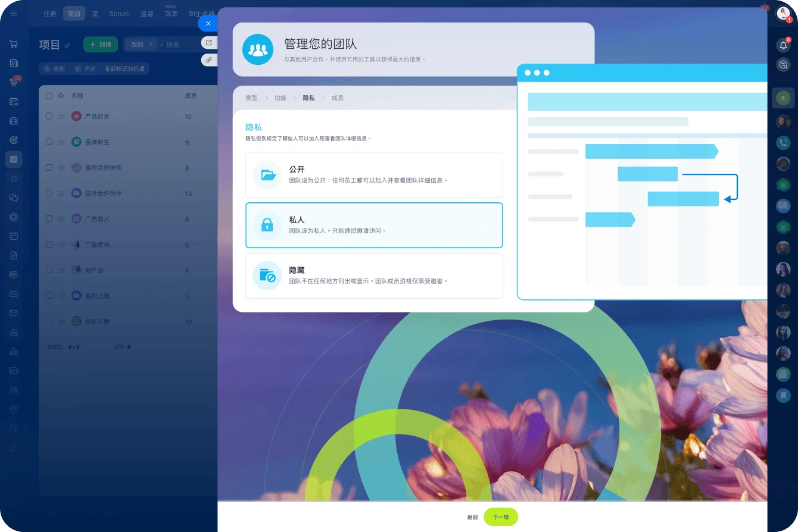Open row actions menu for 品牌新生

(61, 142)
